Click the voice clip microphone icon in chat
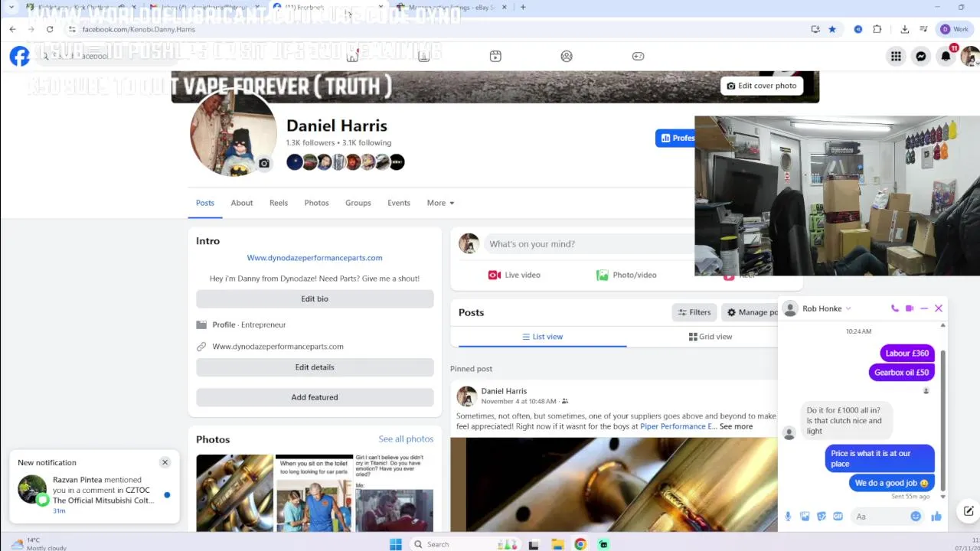This screenshot has width=980, height=551. pos(788,517)
